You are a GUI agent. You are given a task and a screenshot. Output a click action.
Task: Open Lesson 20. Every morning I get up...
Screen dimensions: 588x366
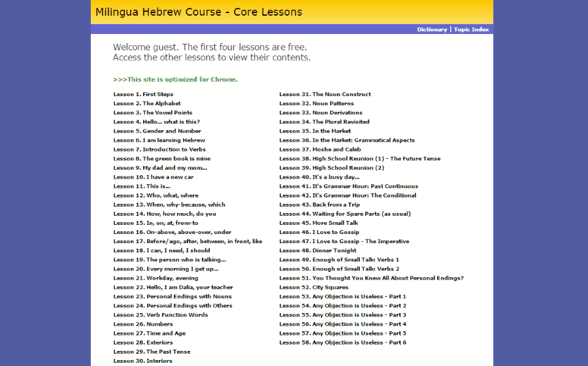(166, 269)
